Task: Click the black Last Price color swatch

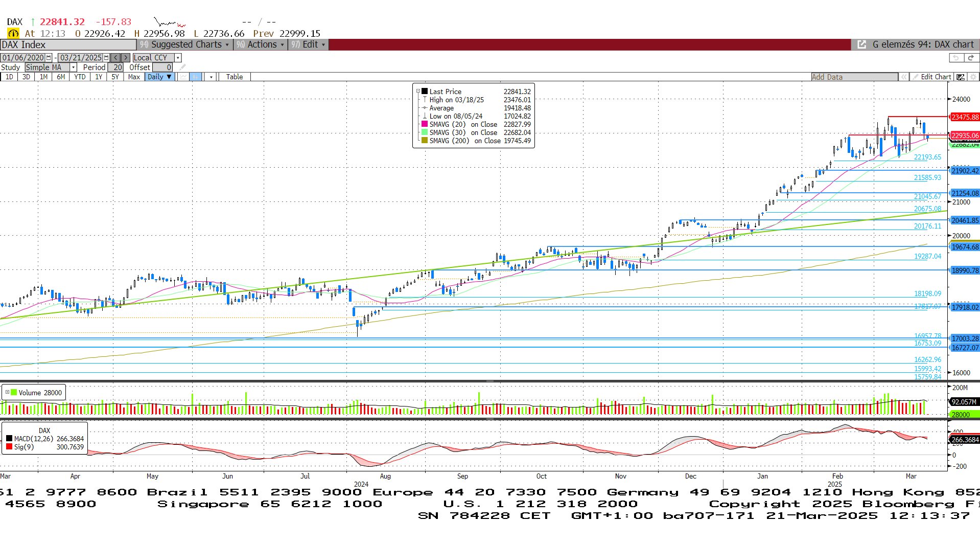Action: 425,92
